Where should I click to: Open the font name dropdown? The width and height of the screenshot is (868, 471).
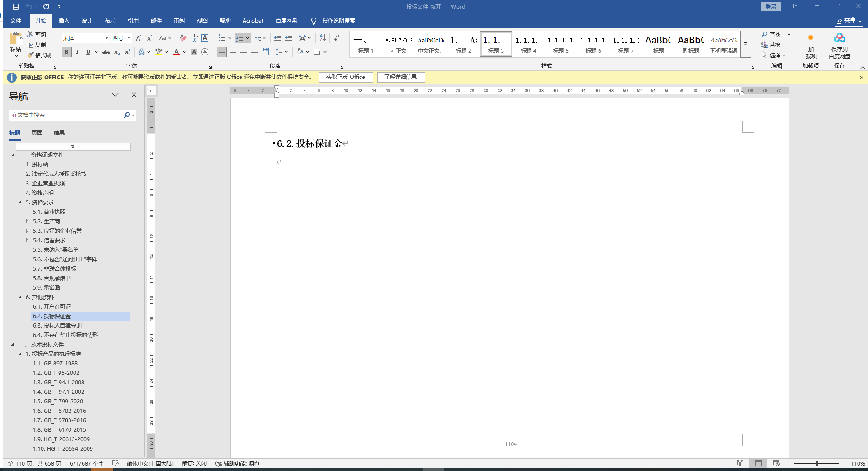(106, 38)
